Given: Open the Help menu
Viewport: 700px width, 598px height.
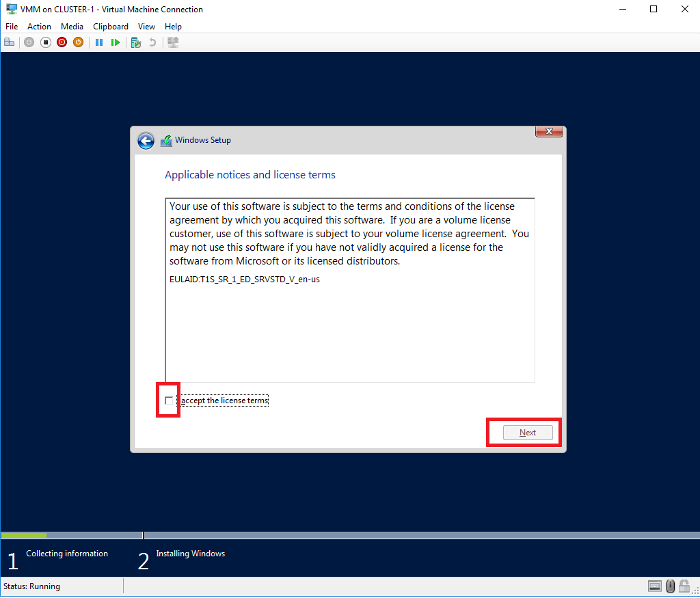Looking at the screenshot, I should (x=173, y=27).
